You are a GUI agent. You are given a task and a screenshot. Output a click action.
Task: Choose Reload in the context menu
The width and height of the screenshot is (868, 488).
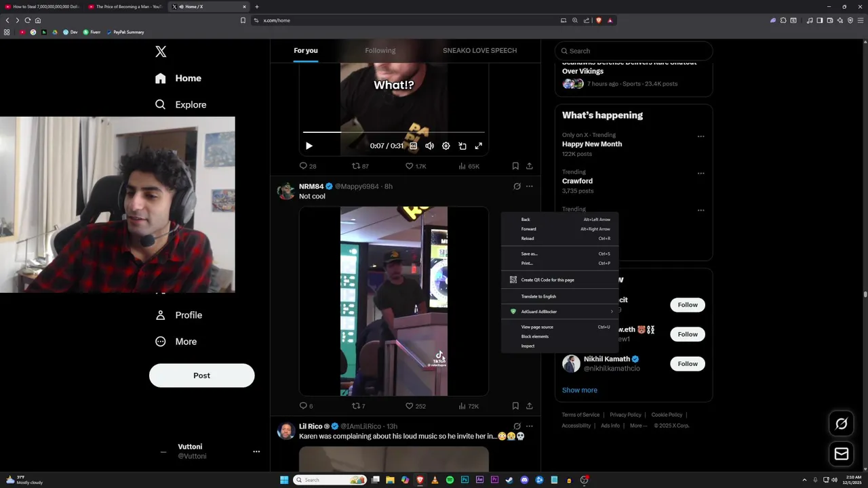[559, 239]
